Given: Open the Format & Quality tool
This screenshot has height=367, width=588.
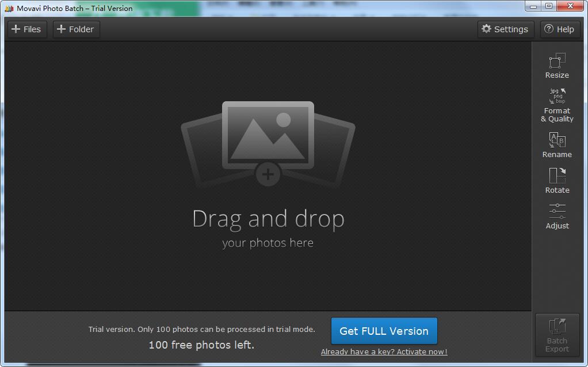Looking at the screenshot, I should pyautogui.click(x=557, y=105).
